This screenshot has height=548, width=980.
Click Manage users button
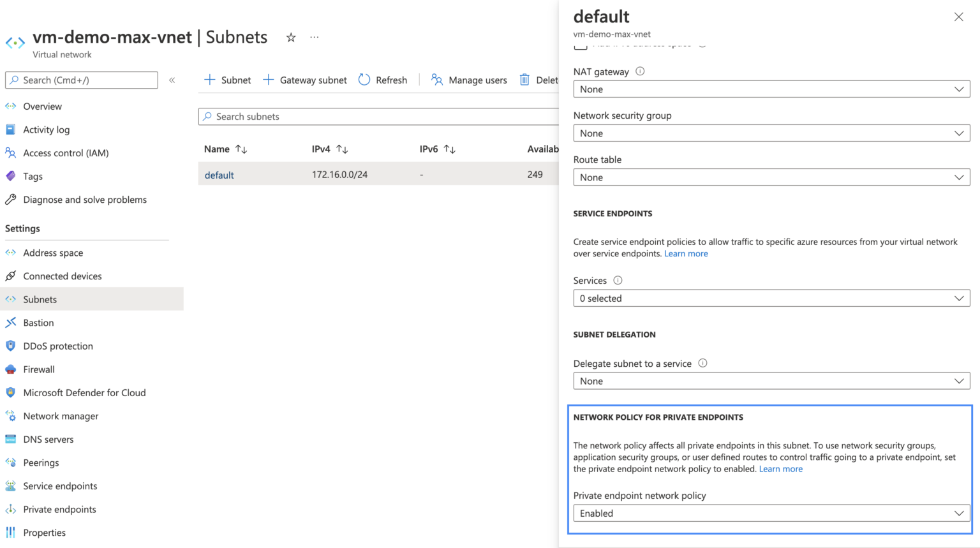[469, 80]
